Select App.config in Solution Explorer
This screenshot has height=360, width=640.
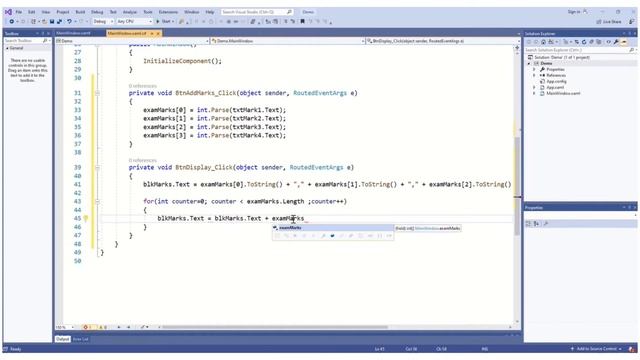[556, 81]
